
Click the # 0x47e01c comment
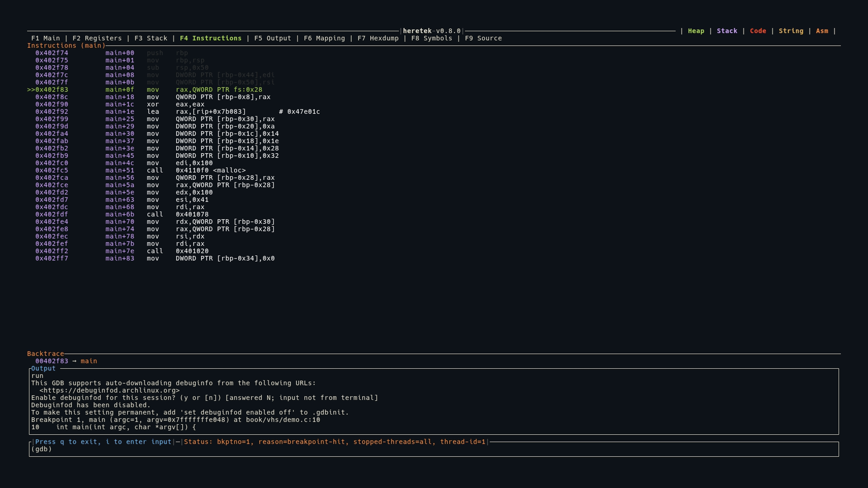click(299, 112)
